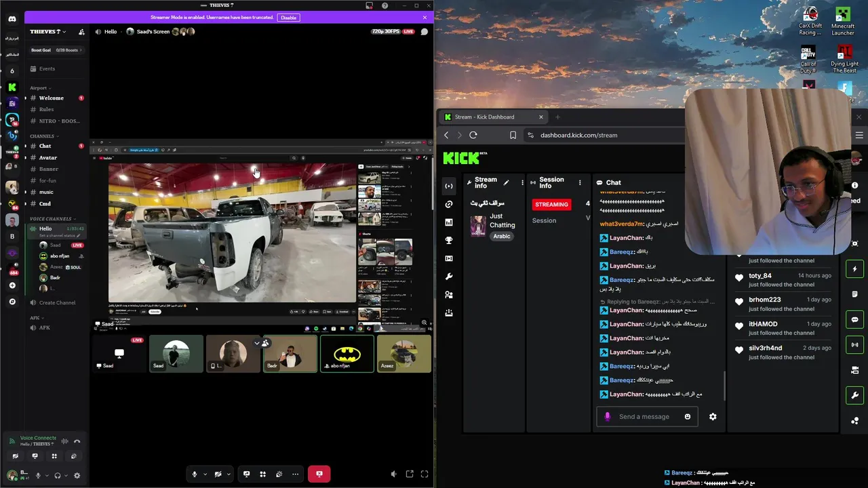
Task: Share your screen from the call control bar
Action: [x=246, y=474]
